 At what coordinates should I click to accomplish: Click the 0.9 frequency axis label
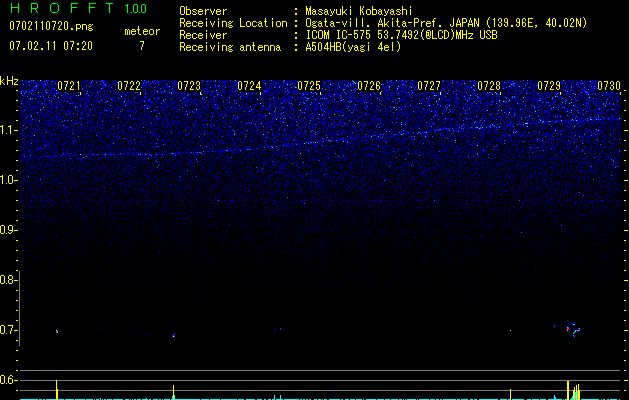[x=8, y=230]
